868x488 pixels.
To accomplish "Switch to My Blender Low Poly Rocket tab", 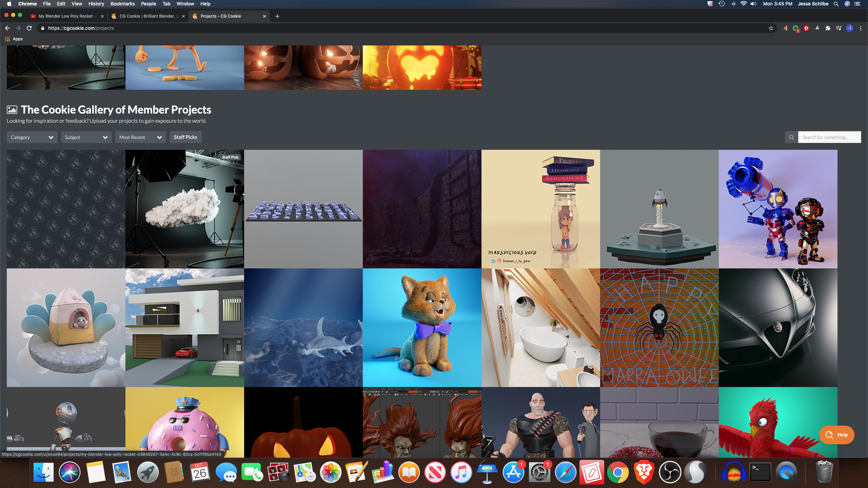I will click(x=67, y=16).
